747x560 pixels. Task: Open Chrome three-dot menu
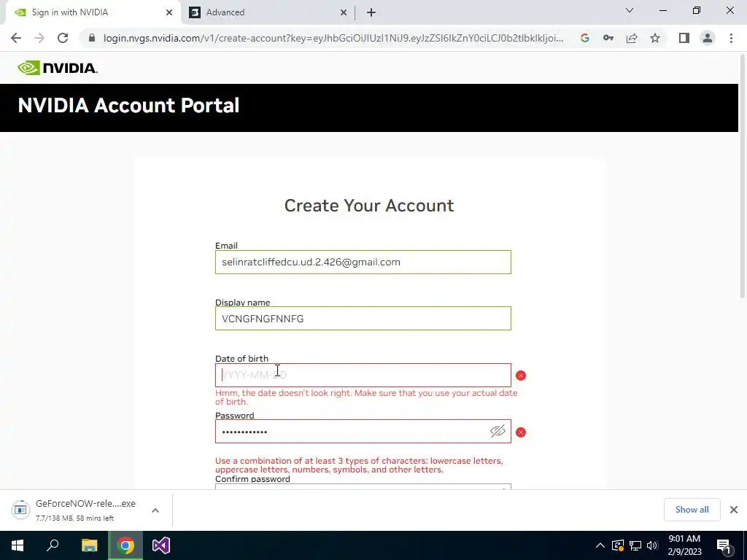tap(731, 38)
